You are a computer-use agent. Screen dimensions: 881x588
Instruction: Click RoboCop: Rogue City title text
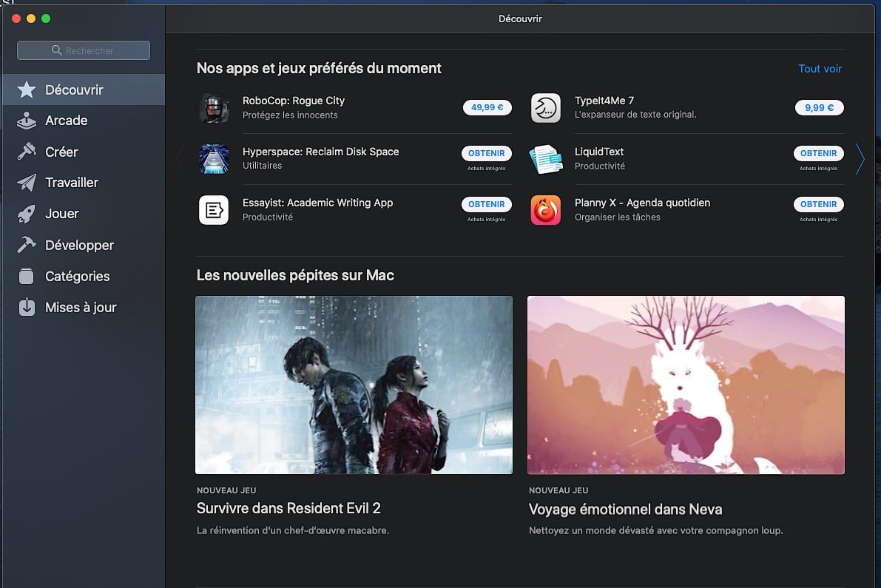(x=293, y=101)
